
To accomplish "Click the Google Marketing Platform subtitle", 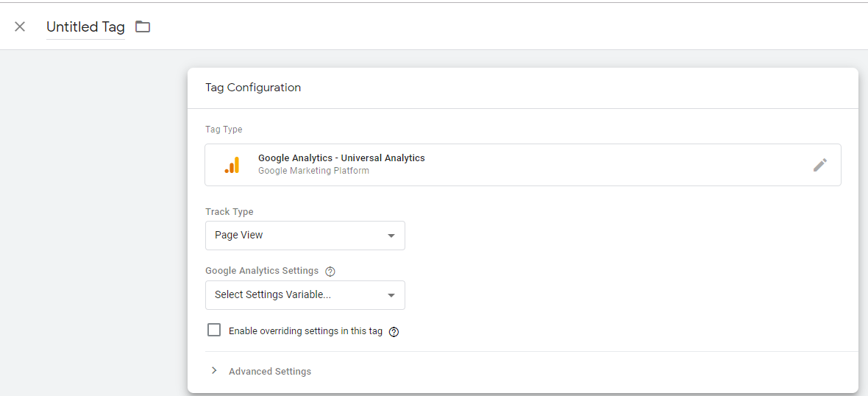I will point(313,171).
